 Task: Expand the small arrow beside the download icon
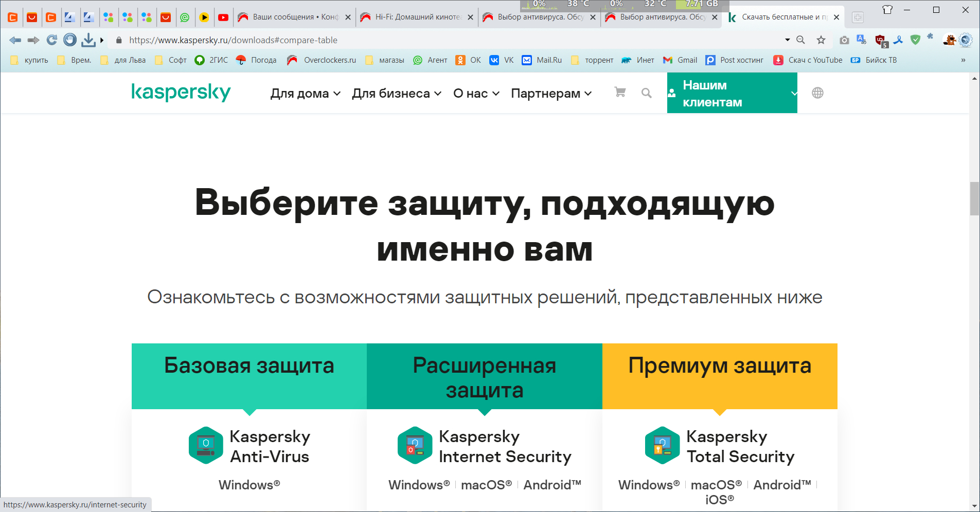(x=102, y=40)
